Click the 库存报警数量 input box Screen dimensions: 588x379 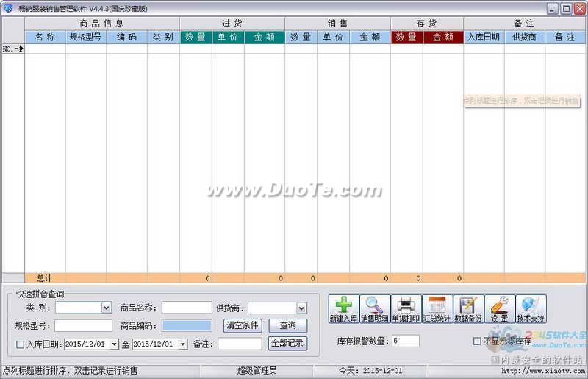406,341
